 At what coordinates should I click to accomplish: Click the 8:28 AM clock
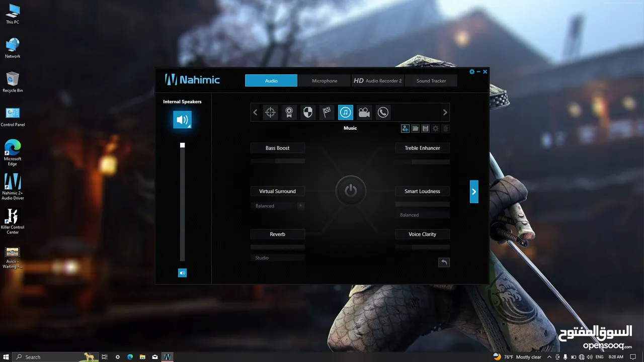point(616,357)
